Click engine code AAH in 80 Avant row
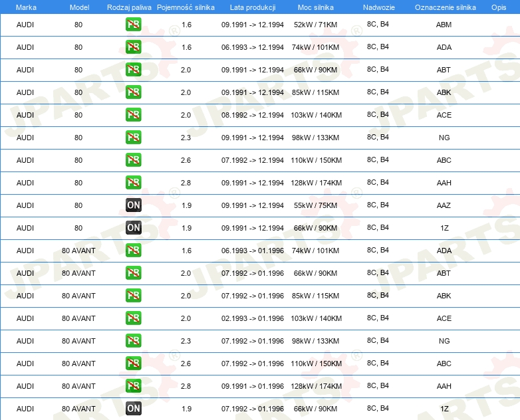Screen dimensions: 520x420 click(444, 386)
